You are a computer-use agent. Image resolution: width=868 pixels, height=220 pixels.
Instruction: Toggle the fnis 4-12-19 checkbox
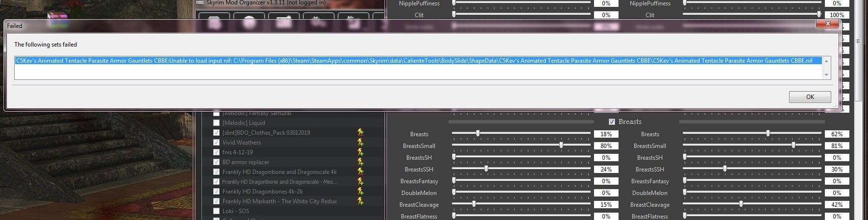point(216,152)
